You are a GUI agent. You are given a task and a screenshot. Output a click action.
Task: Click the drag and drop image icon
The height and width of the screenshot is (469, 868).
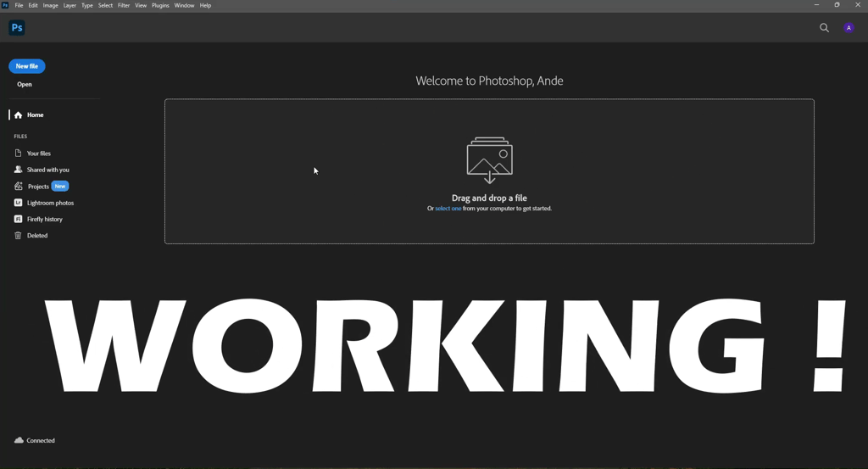coord(489,160)
